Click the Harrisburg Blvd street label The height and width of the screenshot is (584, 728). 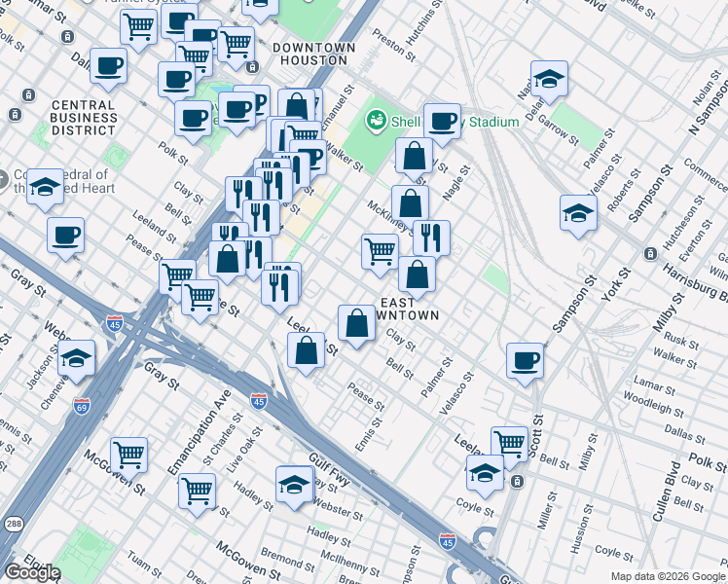point(695,282)
